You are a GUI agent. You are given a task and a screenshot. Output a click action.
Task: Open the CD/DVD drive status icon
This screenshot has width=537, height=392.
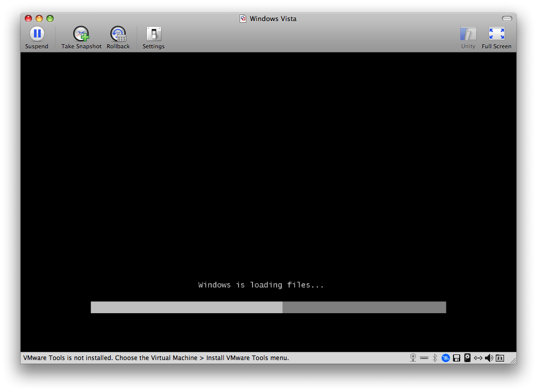point(446,358)
